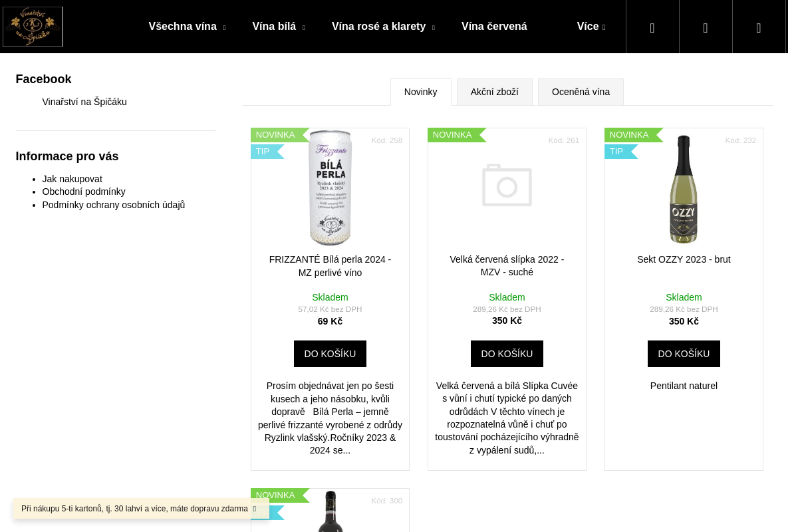Dismiss the free shipping notice

coord(255,509)
